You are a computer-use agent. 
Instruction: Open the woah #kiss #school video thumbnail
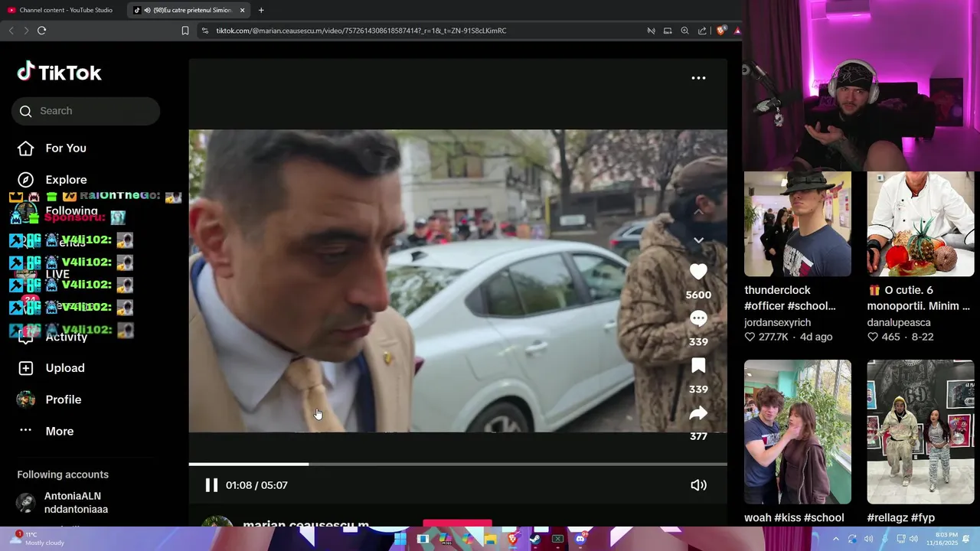(x=798, y=432)
